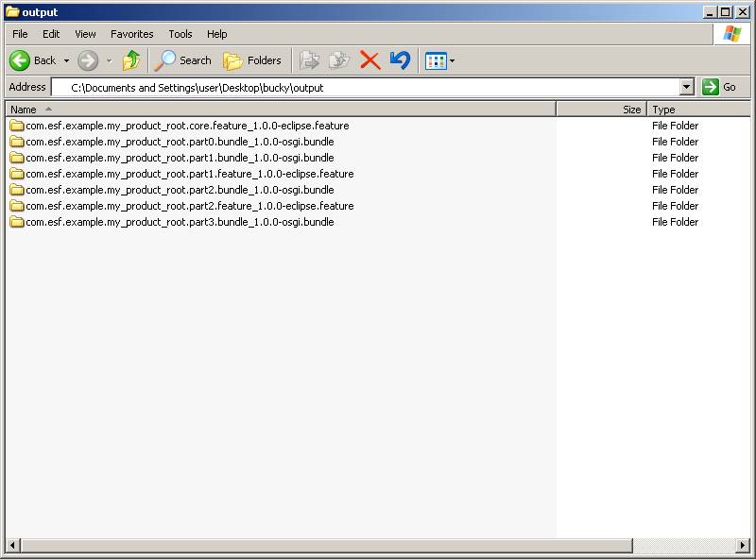Image resolution: width=756 pixels, height=559 pixels.
Task: Toggle the Folders pane
Action: point(252,60)
